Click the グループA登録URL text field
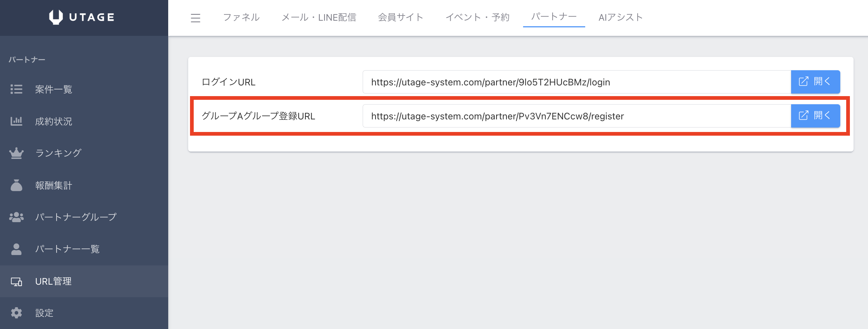Viewport: 868px width, 329px height. [577, 116]
